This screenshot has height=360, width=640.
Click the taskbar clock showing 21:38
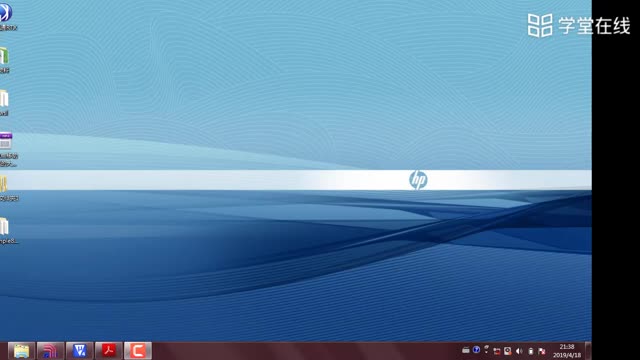pyautogui.click(x=567, y=351)
